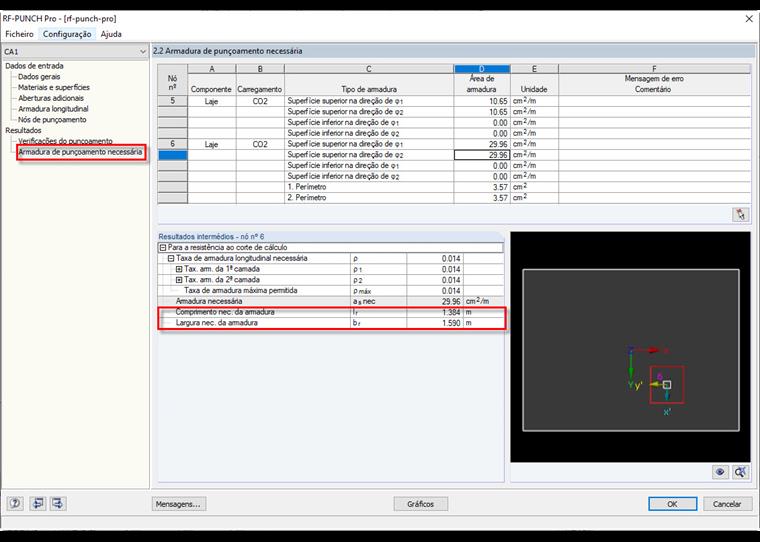Expand 'Tax. arm. da 2ª camada'

pos(179,280)
